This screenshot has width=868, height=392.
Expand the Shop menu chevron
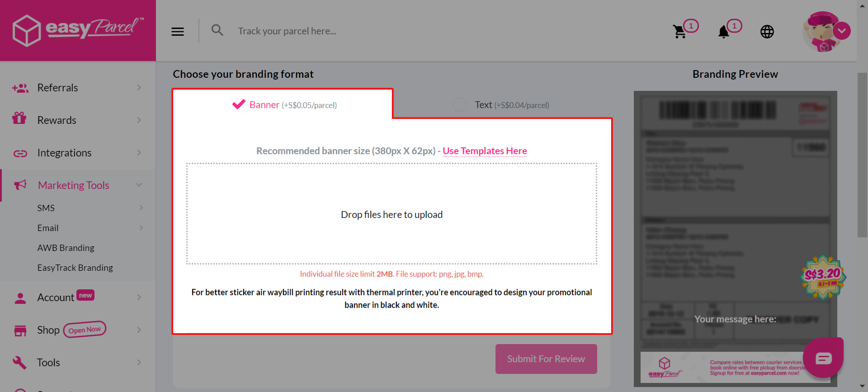(139, 330)
